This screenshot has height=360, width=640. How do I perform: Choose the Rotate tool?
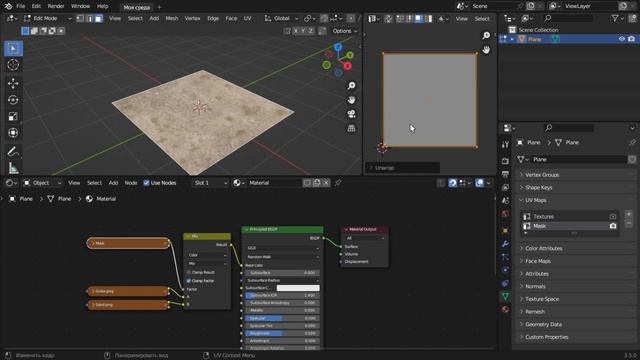[13, 100]
